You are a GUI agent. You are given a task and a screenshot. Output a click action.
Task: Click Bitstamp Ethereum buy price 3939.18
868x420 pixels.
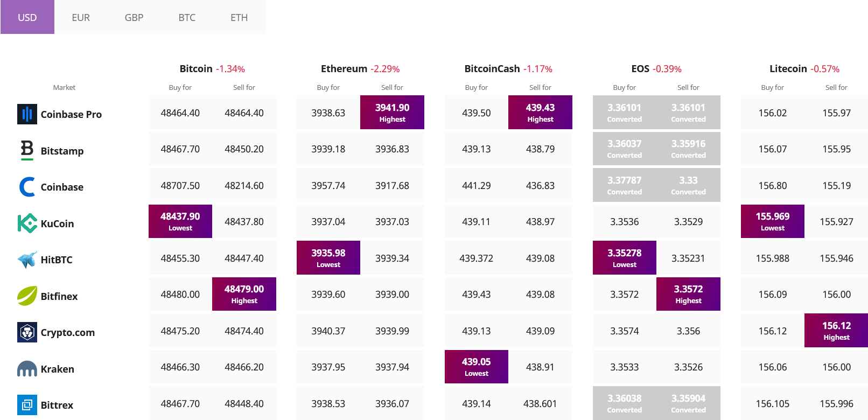click(x=328, y=149)
